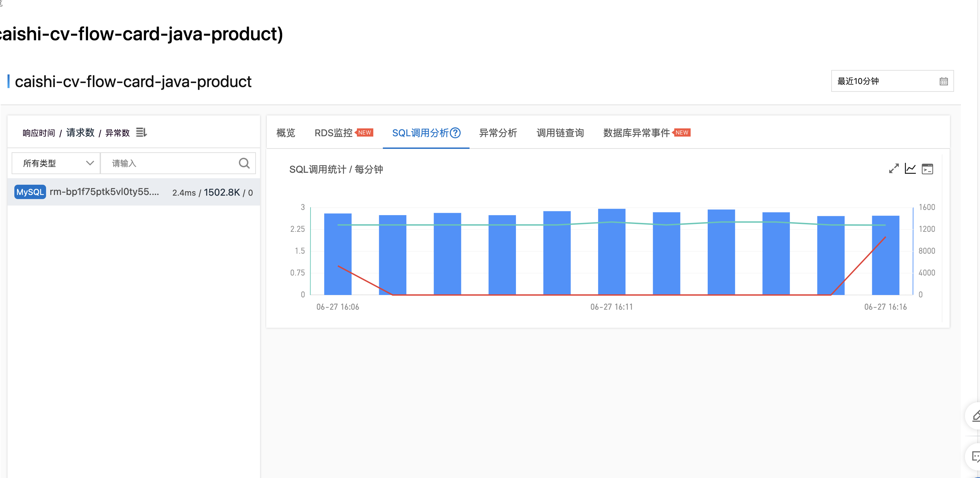This screenshot has width=980, height=478.
Task: Click the caishi-cv-flow-card-java-product section heading
Action: click(133, 82)
